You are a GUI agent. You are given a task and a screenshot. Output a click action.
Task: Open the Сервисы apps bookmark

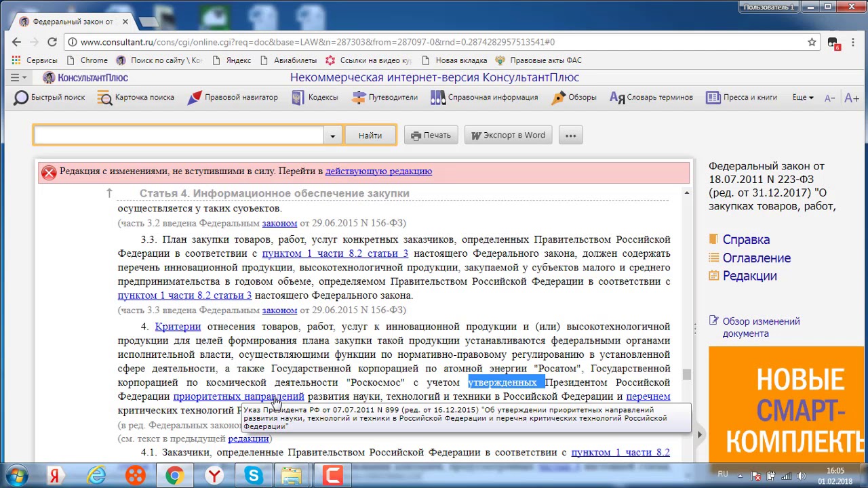point(35,60)
